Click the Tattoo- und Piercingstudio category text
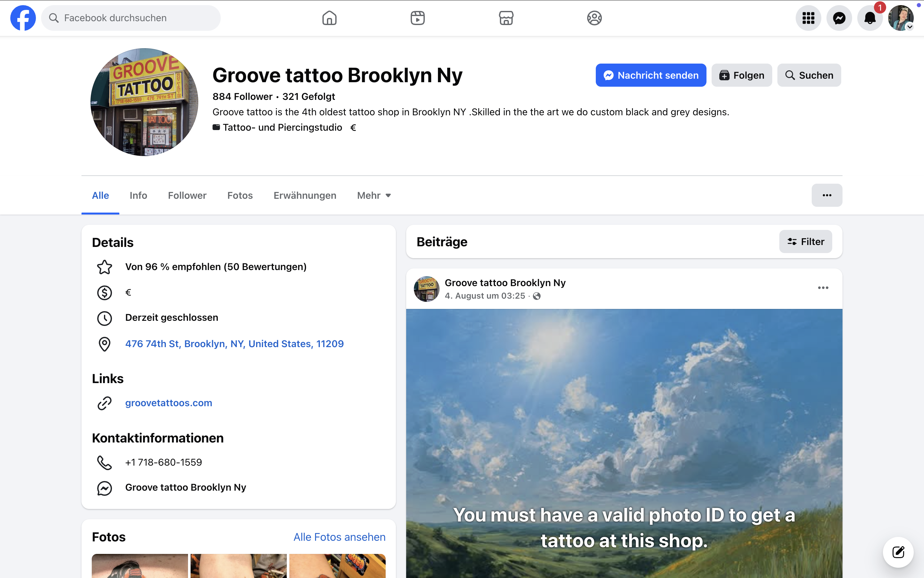This screenshot has width=924, height=578. (282, 127)
